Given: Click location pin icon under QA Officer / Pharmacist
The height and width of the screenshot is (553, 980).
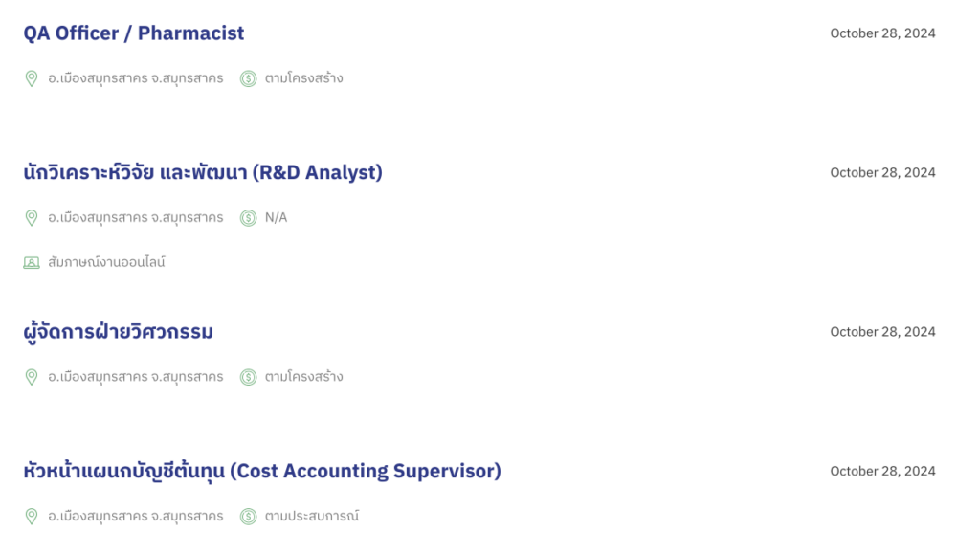Looking at the screenshot, I should [31, 78].
